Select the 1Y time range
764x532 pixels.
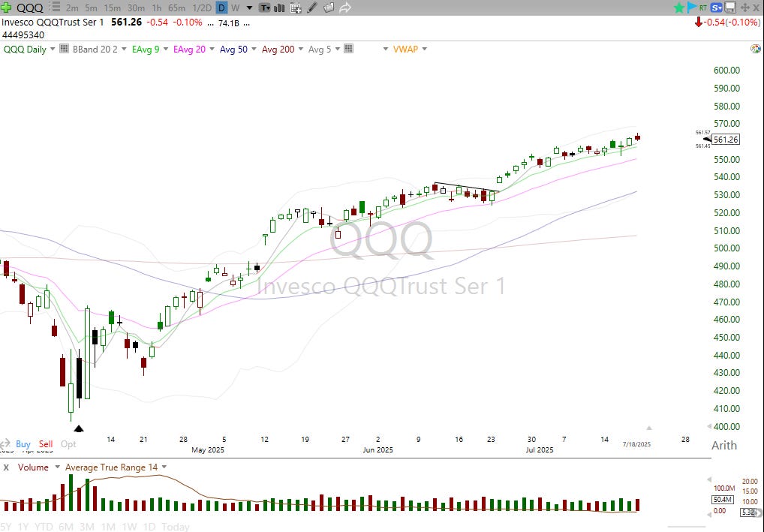tap(23, 527)
